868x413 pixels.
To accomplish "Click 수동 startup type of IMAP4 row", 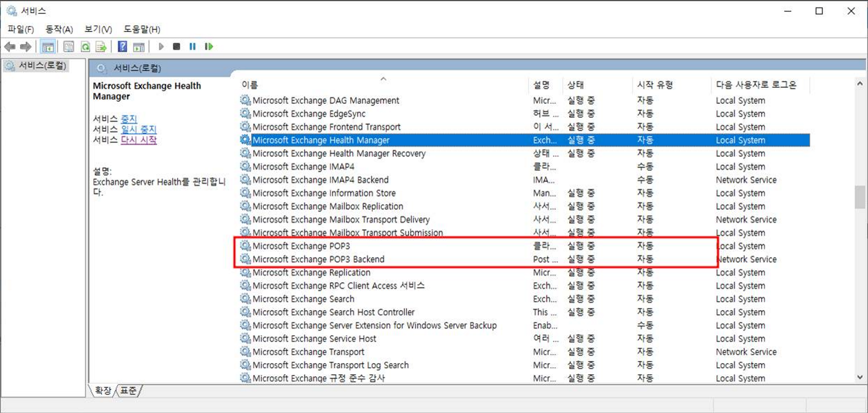I will pos(645,167).
